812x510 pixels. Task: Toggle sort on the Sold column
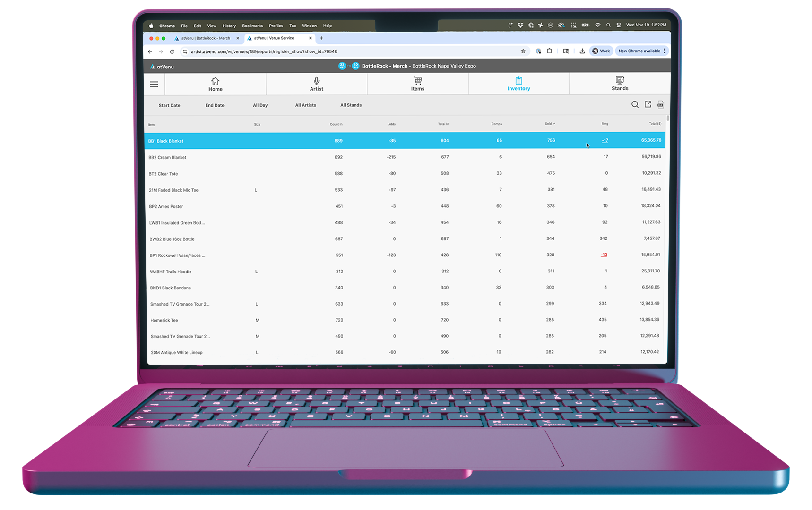click(x=550, y=124)
